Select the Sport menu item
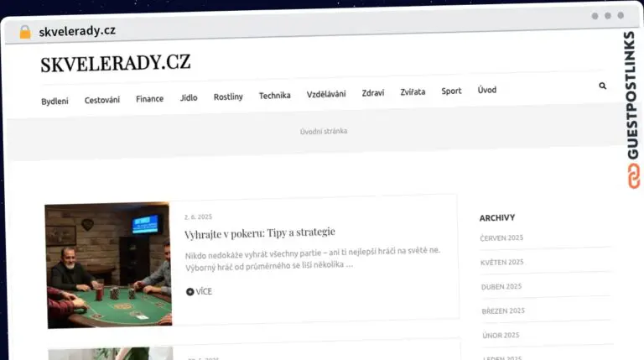Viewport: 644px width, 360px height. [x=451, y=91]
